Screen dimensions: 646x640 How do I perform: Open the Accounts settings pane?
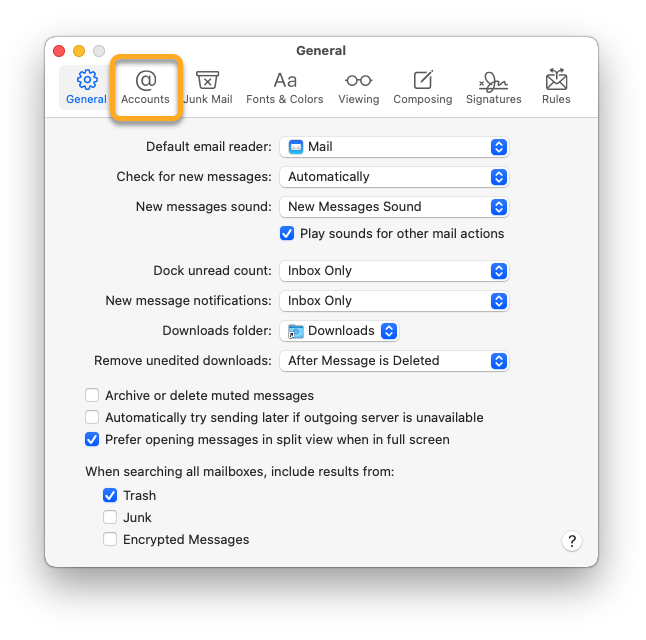(145, 88)
